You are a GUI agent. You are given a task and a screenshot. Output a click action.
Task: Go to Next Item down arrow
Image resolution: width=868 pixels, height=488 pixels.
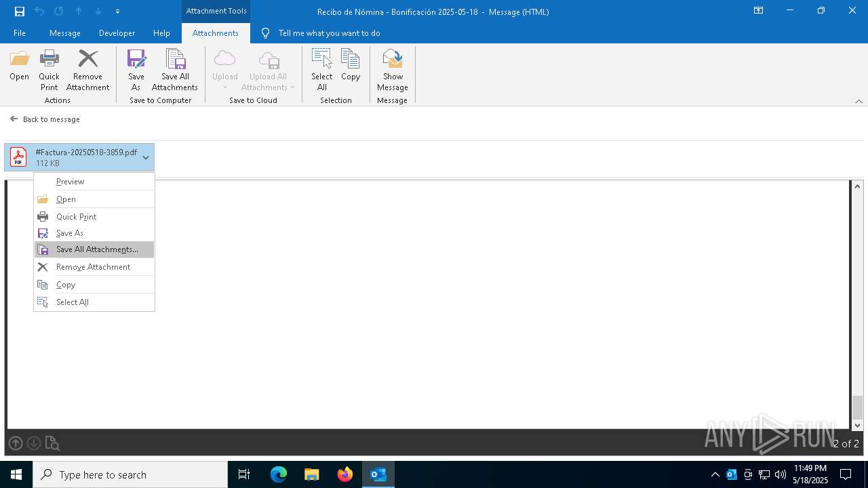[98, 12]
